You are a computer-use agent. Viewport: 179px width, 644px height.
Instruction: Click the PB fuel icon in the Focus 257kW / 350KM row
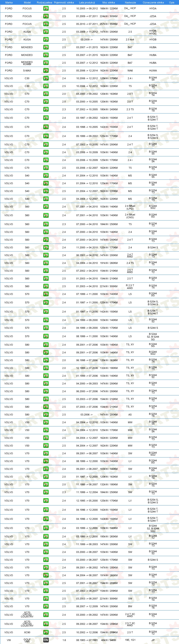(46, 24)
